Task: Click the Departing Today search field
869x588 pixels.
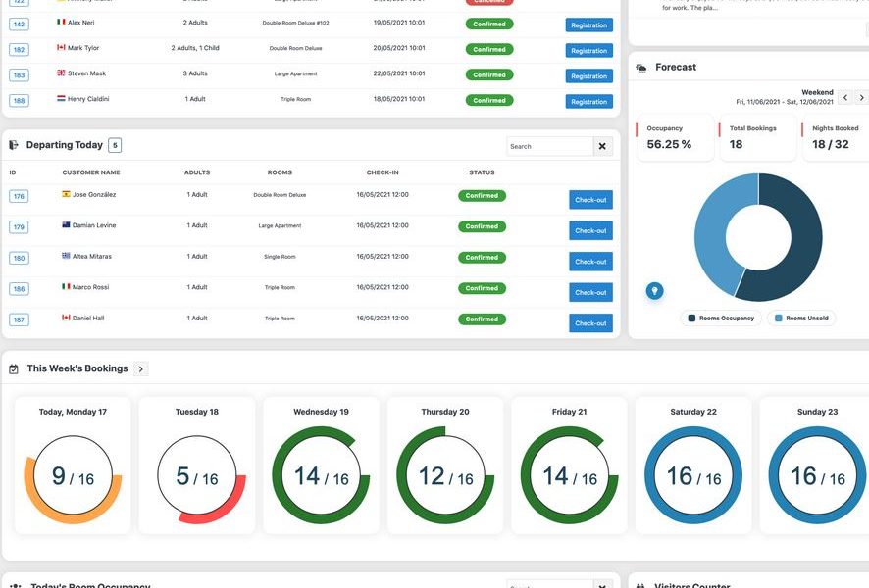Action: [x=550, y=146]
